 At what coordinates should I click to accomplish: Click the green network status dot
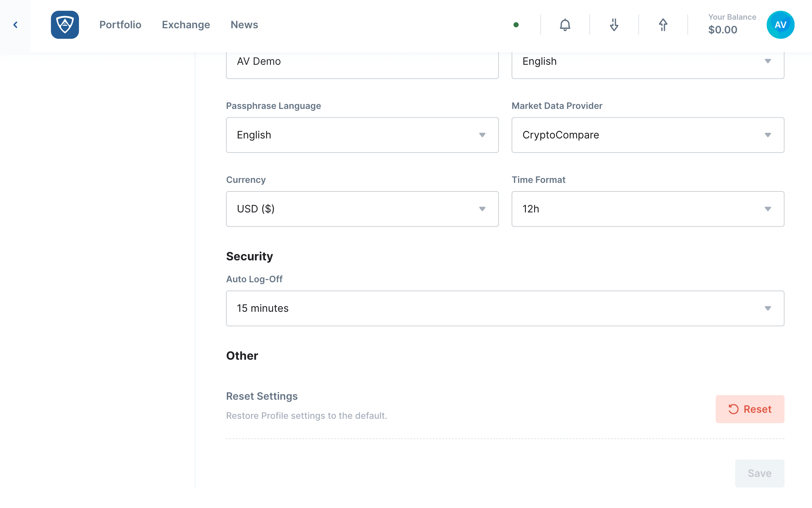[x=516, y=25]
